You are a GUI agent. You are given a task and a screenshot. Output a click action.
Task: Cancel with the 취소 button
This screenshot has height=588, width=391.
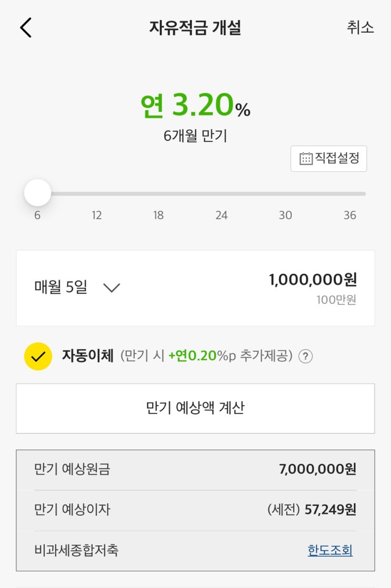click(x=360, y=27)
